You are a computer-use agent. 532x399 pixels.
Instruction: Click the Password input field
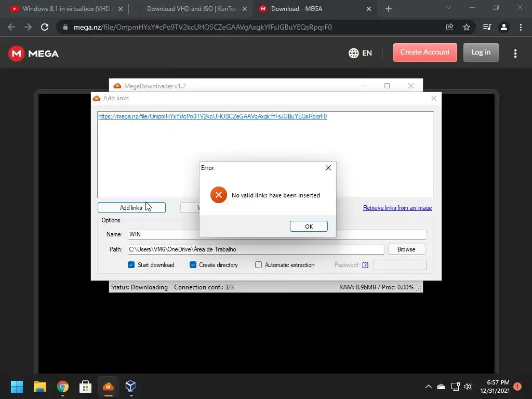[x=400, y=265]
